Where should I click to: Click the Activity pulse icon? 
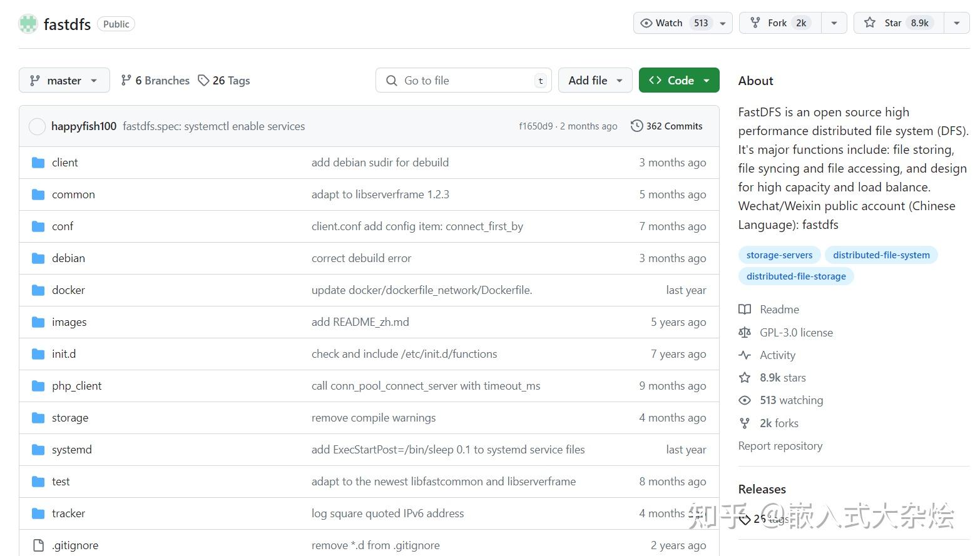point(745,355)
